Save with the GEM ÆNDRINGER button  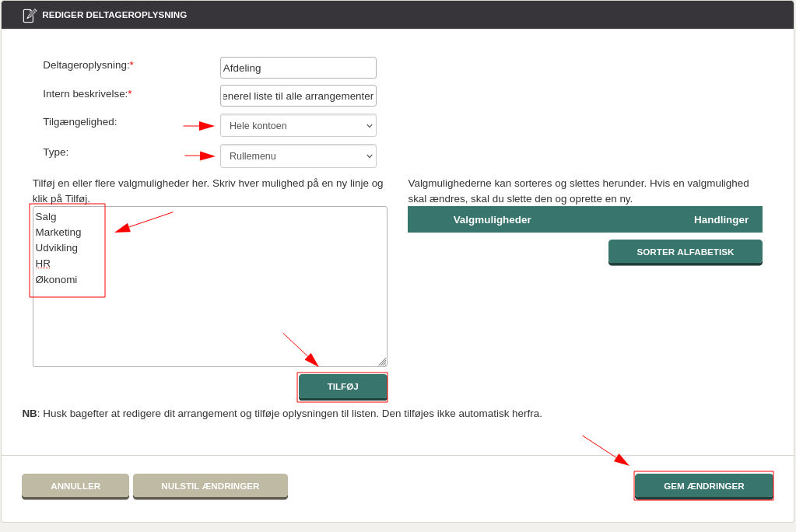point(703,486)
